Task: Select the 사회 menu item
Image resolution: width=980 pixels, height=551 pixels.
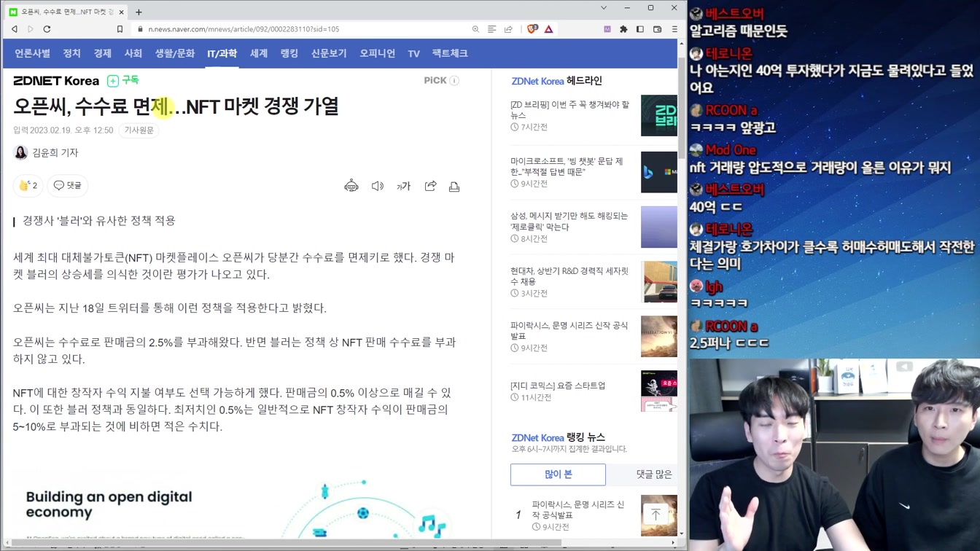Action: click(133, 53)
